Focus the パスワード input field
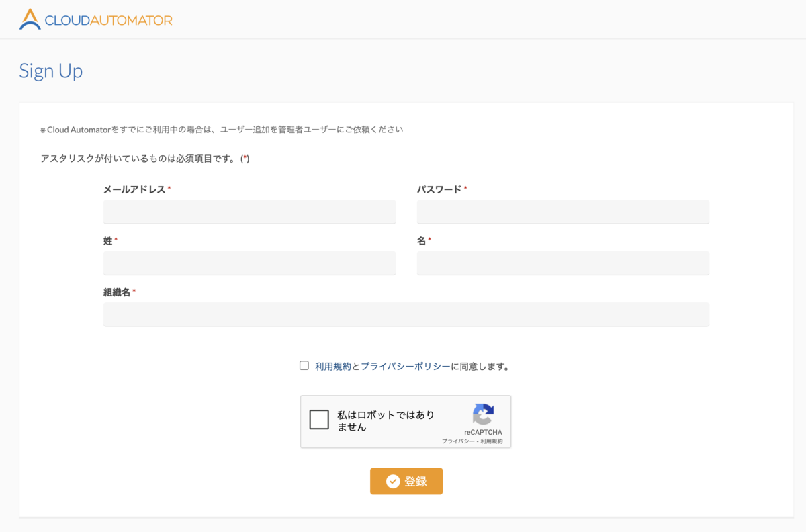The width and height of the screenshot is (806, 532). coord(563,212)
